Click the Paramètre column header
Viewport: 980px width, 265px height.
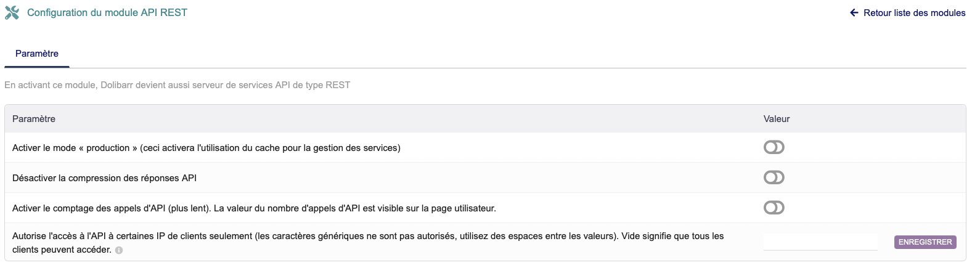pos(34,119)
